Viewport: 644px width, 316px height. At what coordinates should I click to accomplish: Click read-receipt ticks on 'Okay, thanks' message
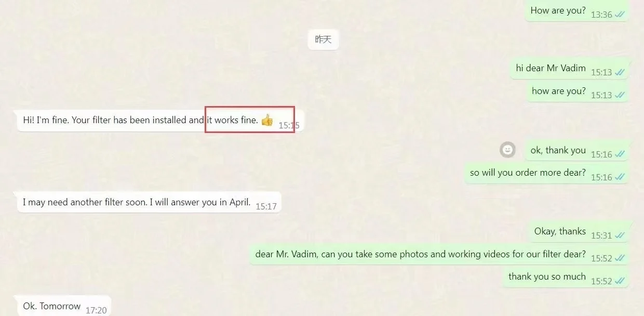coord(620,235)
